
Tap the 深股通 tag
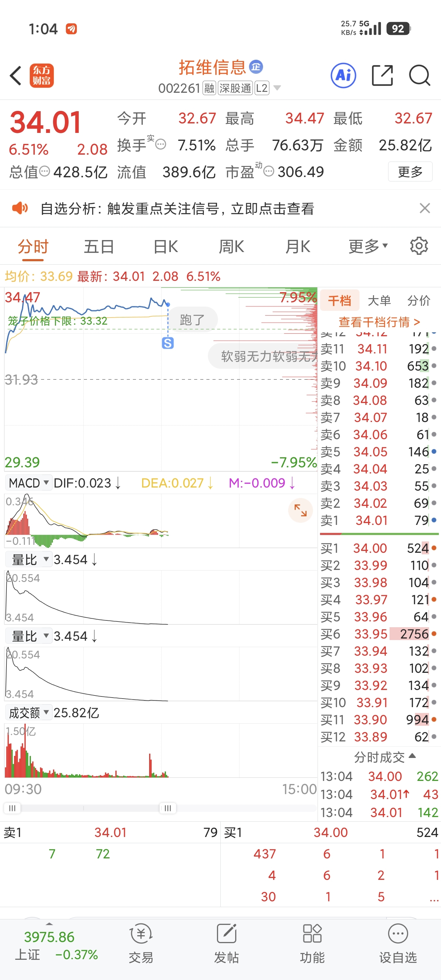[x=235, y=88]
